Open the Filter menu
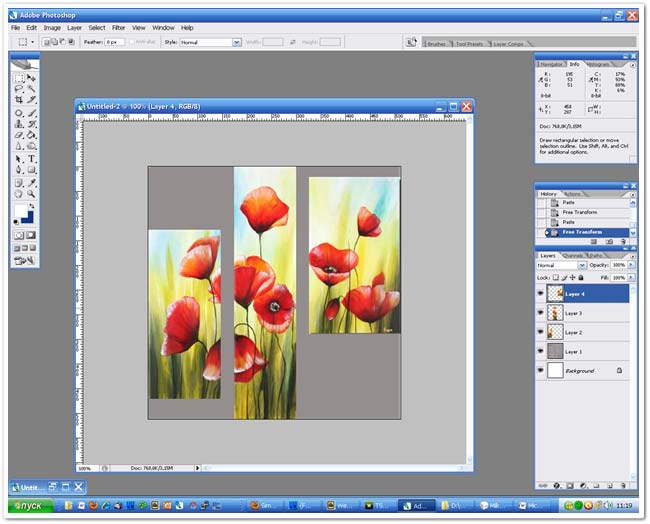Viewport: 650px width, 524px height. click(119, 28)
